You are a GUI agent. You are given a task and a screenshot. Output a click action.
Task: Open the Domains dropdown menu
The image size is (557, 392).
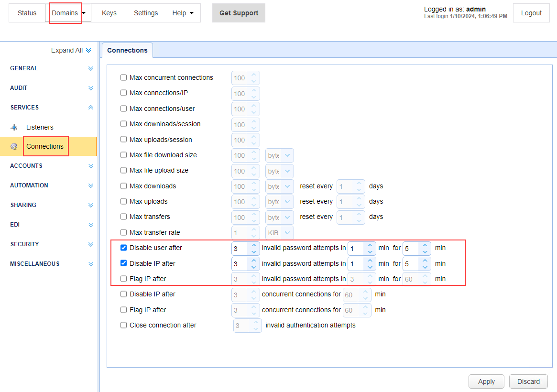[68, 13]
